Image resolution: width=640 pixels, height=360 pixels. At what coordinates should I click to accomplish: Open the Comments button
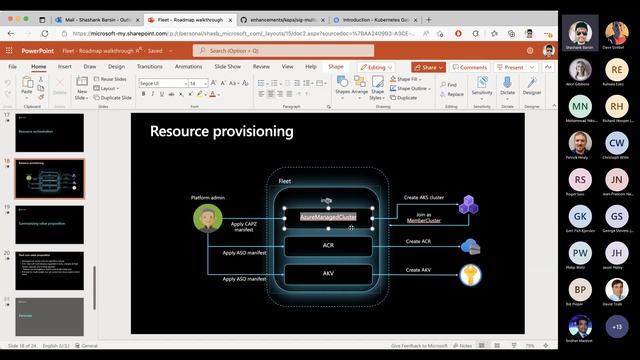point(470,67)
